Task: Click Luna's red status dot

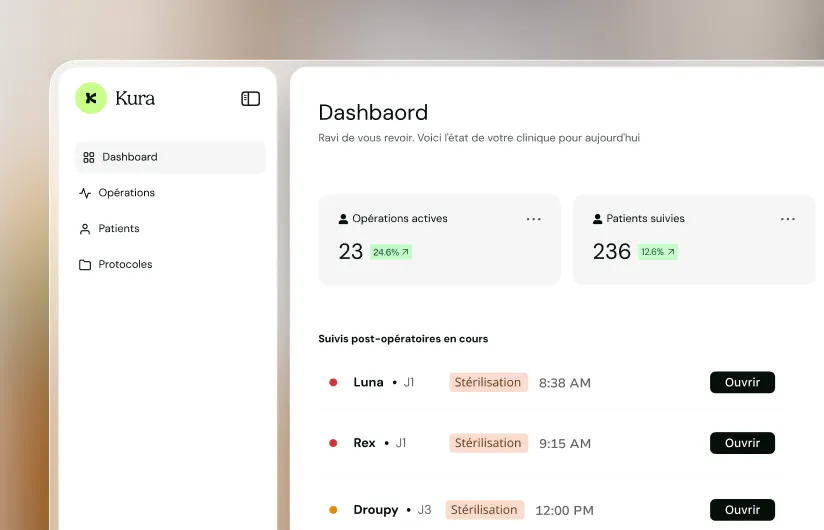Action: tap(333, 382)
